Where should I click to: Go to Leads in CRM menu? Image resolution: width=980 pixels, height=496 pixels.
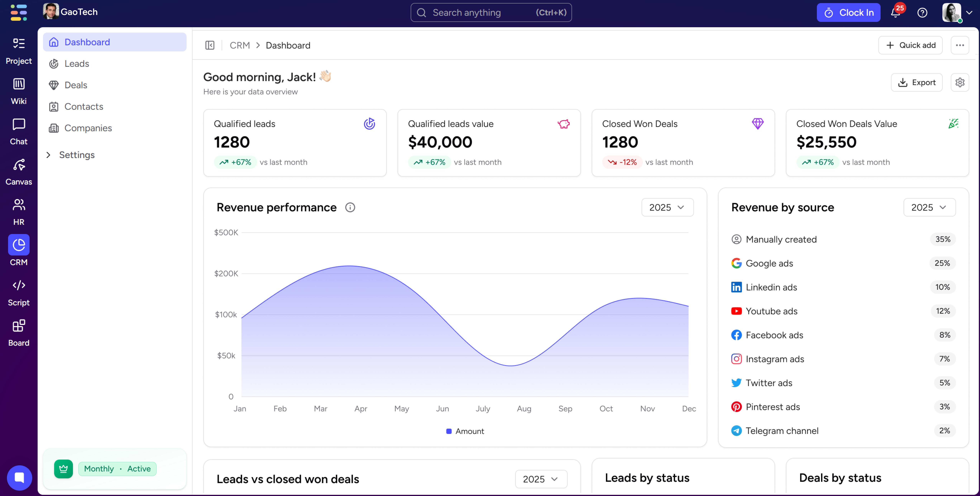(76, 63)
